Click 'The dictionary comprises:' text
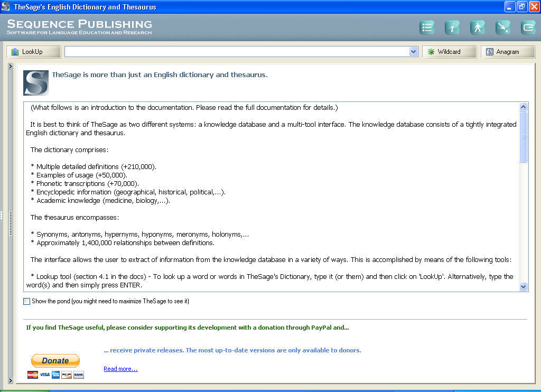Screen dimensions: 541x392 pos(69,150)
